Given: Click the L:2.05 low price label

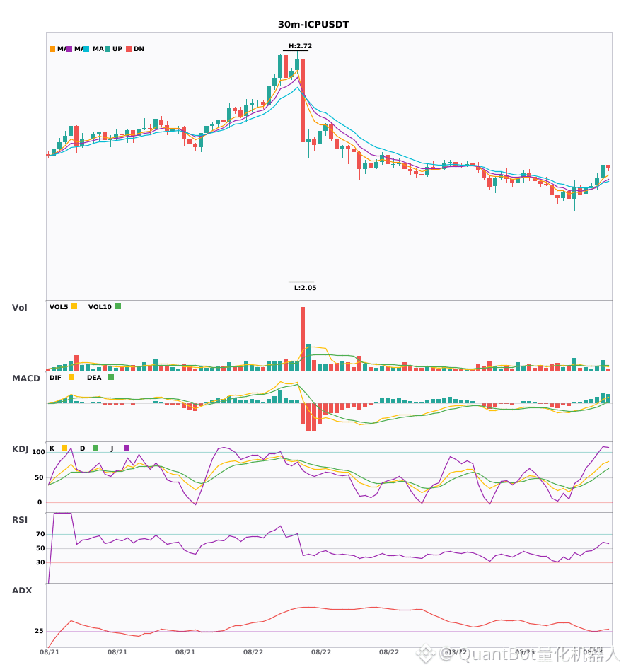Looking at the screenshot, I should tap(305, 288).
